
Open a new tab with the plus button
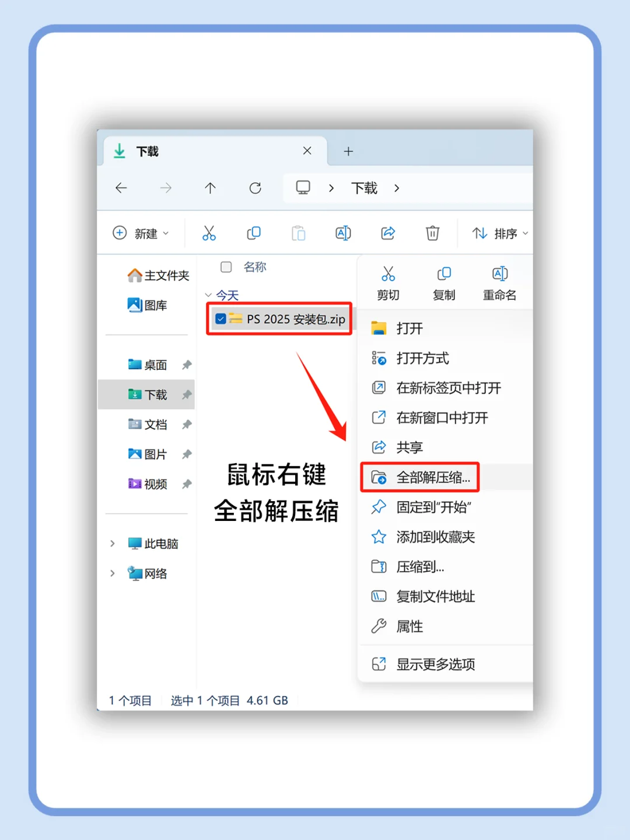(x=348, y=151)
